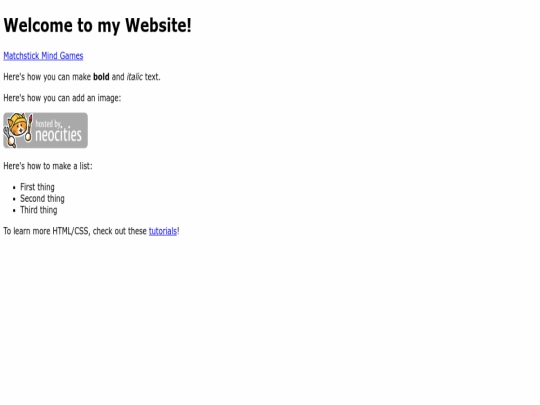Open the Matchstick Mind Games link
Screen dimensions: 540x405
pyautogui.click(x=43, y=56)
